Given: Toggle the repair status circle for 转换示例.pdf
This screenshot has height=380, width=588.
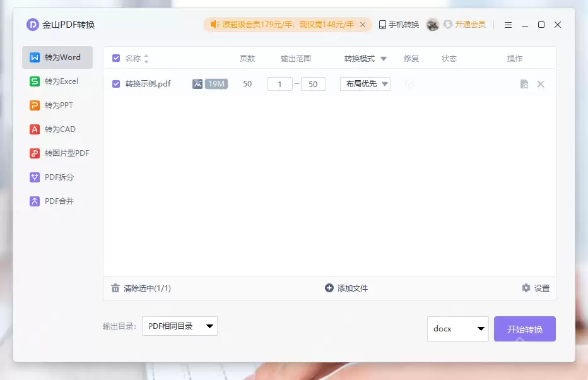Looking at the screenshot, I should pyautogui.click(x=410, y=83).
